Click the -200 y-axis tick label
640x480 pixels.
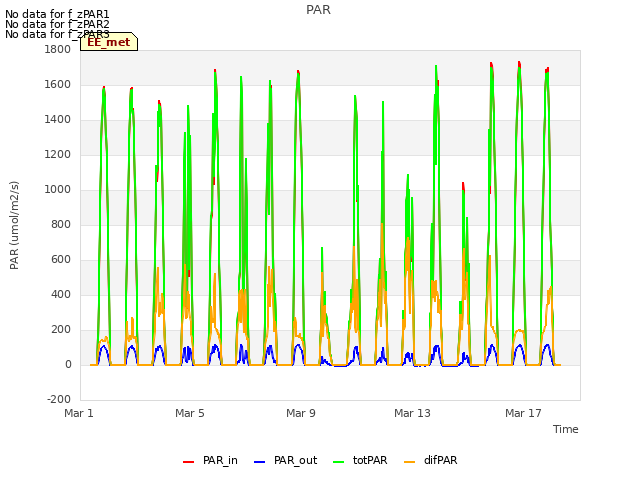pyautogui.click(x=59, y=400)
